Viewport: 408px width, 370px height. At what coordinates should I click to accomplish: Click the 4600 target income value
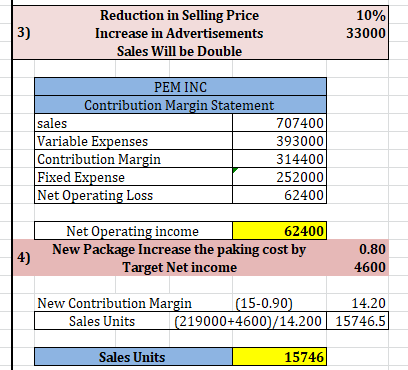(370, 267)
